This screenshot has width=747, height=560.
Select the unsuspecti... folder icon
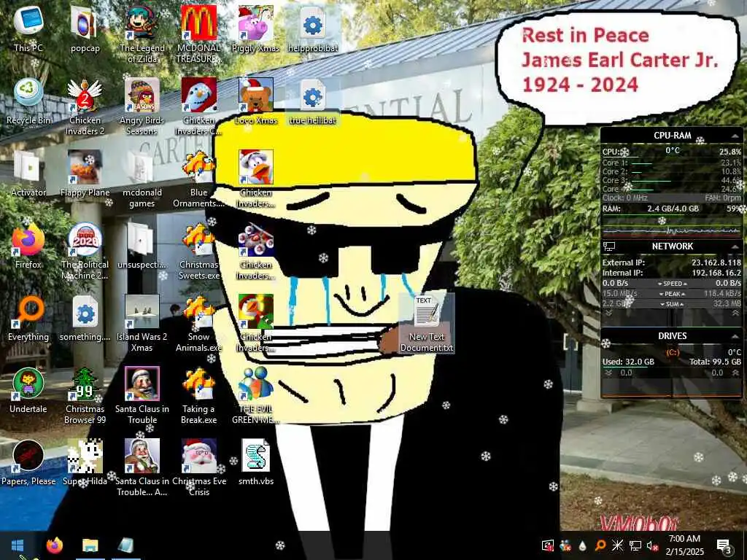point(142,246)
